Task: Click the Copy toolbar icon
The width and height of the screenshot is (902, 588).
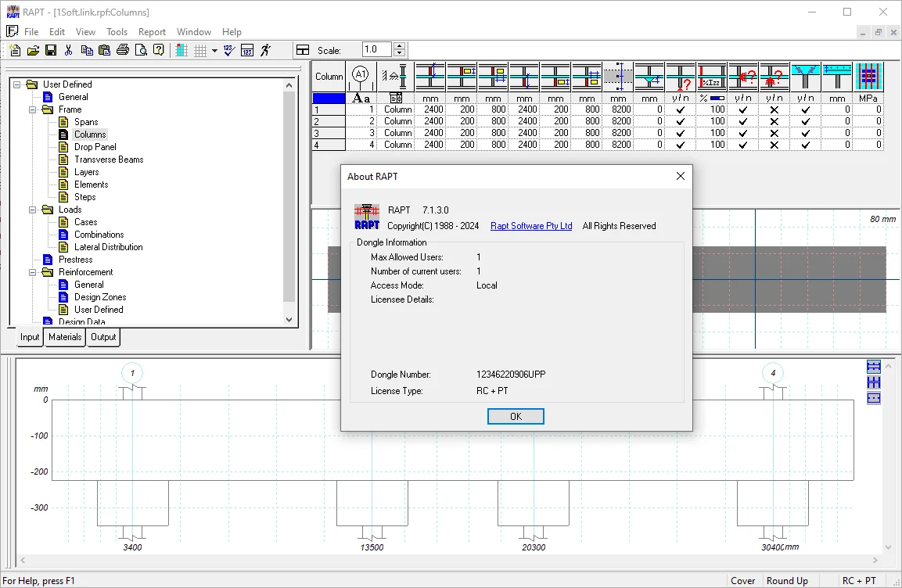Action: 87,51
